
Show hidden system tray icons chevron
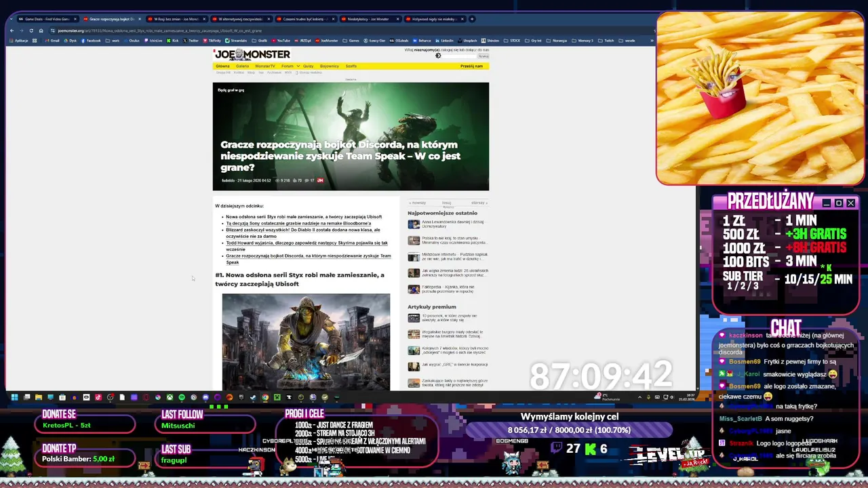click(639, 397)
